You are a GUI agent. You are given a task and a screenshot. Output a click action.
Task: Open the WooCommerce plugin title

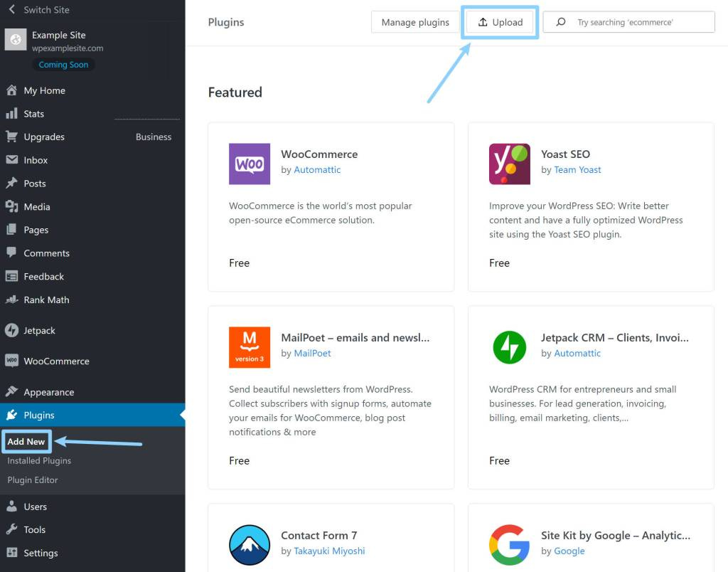[319, 154]
